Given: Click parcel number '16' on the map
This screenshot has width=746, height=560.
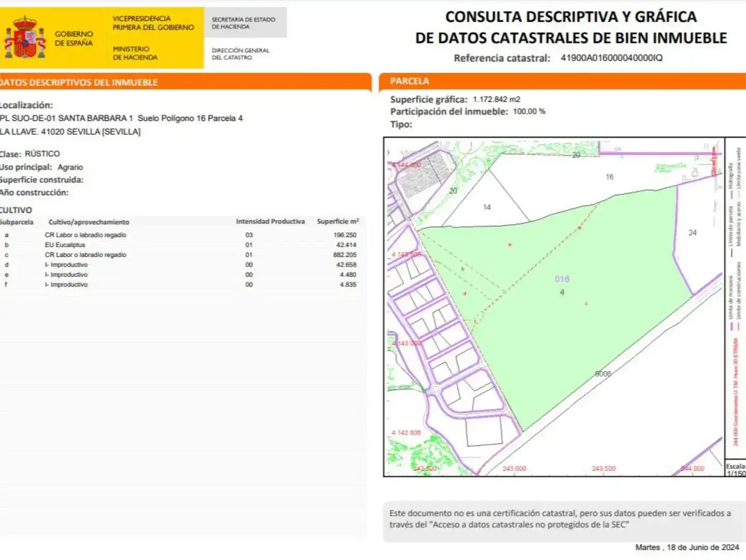Looking at the screenshot, I should tap(610, 177).
